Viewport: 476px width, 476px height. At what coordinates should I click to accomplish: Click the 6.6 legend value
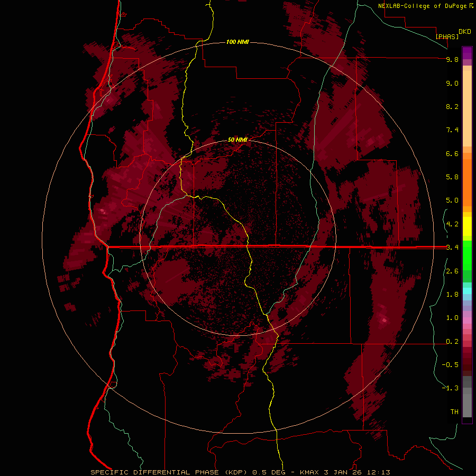[x=452, y=153]
